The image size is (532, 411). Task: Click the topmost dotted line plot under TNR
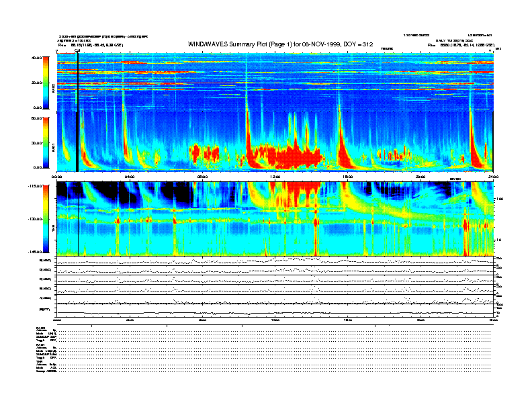pyautogui.click(x=275, y=261)
